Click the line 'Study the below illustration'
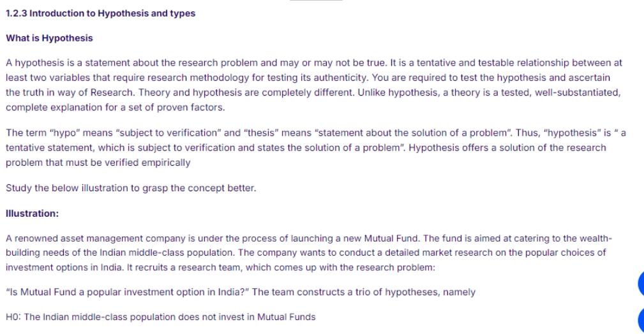Viewport: 644px width, 334px height. click(x=131, y=188)
